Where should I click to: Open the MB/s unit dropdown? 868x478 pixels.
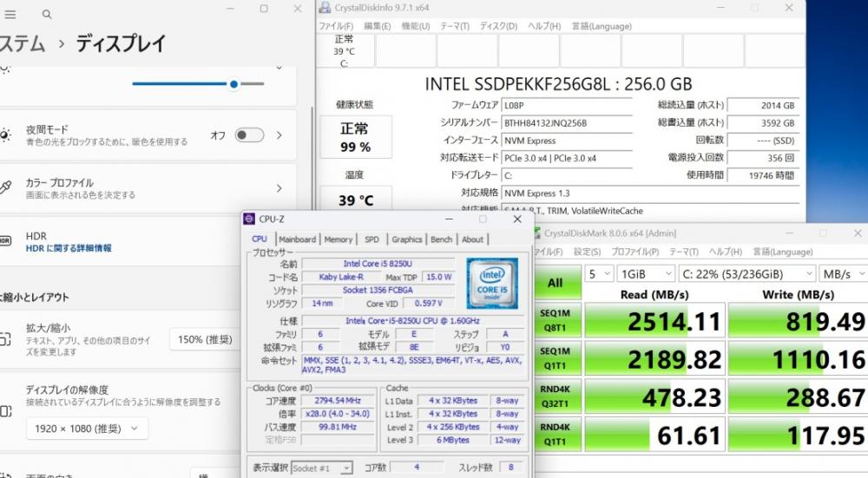coord(843,273)
